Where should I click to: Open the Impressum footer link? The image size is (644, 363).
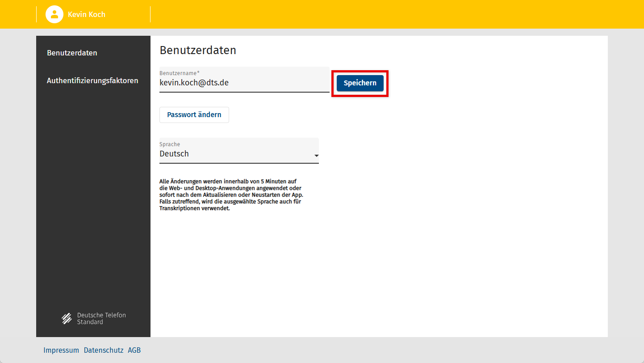[x=61, y=350]
